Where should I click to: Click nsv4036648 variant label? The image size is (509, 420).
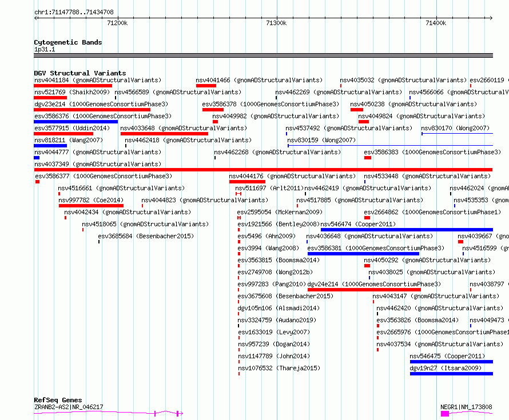click(x=369, y=236)
